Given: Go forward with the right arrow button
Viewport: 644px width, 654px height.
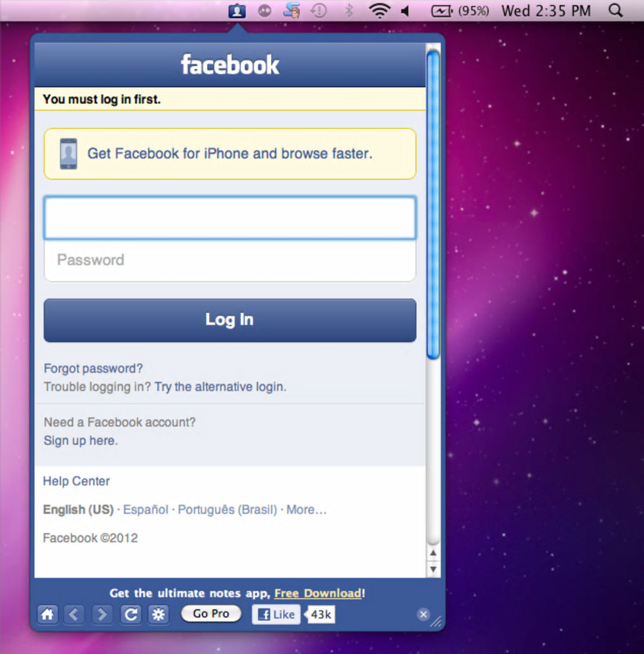Looking at the screenshot, I should point(102,614).
